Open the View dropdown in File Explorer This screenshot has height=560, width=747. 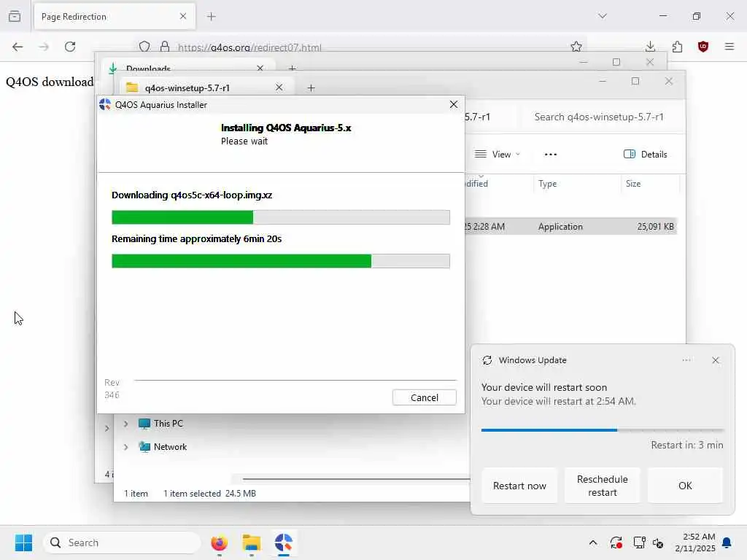(x=498, y=155)
